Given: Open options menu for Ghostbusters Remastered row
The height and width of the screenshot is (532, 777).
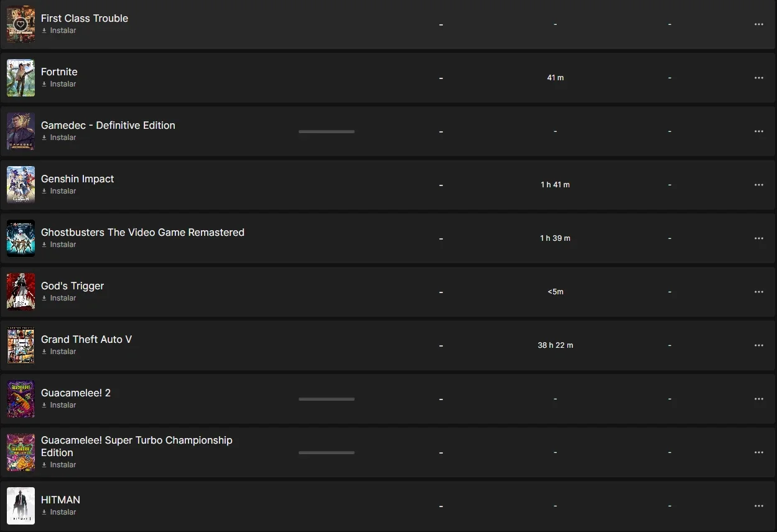Looking at the screenshot, I should pos(758,238).
